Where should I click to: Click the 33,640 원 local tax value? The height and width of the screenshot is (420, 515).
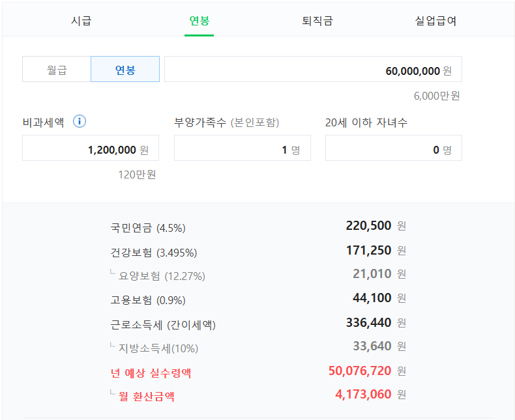click(x=379, y=346)
